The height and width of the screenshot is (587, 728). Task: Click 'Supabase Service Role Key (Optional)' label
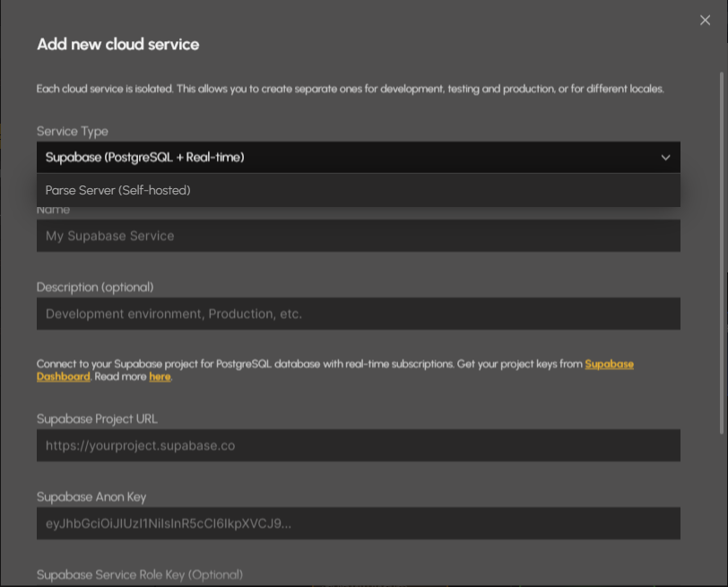140,575
